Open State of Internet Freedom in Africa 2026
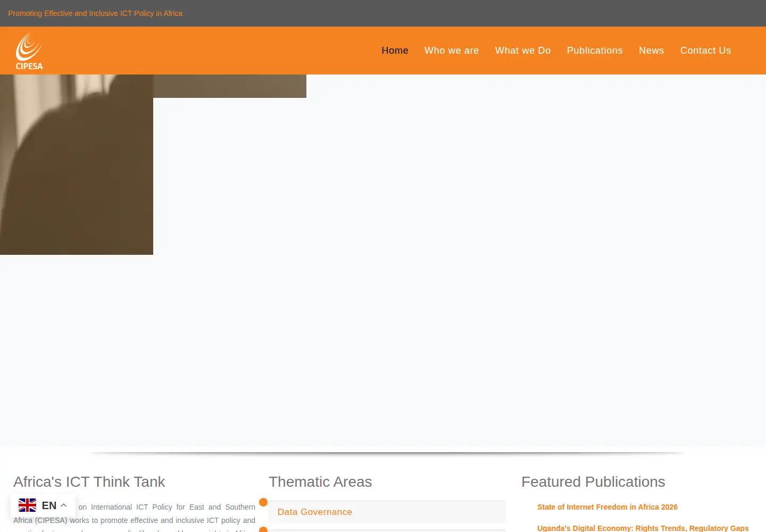This screenshot has height=532, width=766. tap(607, 507)
